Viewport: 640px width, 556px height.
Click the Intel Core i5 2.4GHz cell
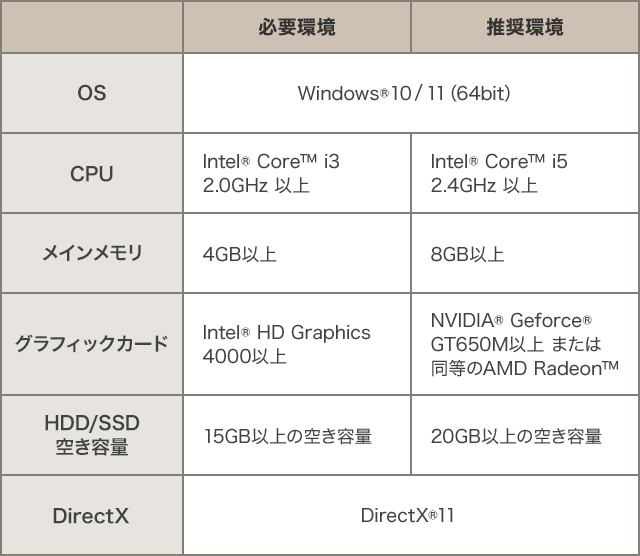pos(525,173)
